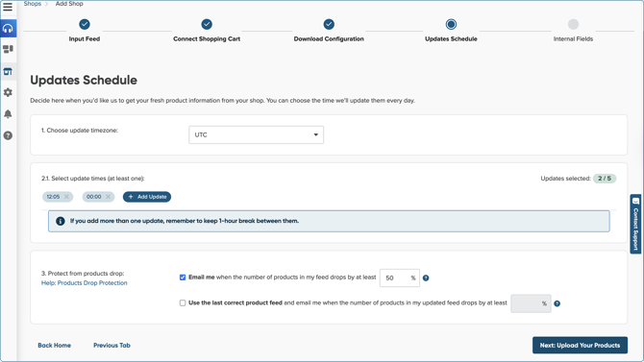Image resolution: width=644 pixels, height=362 pixels.
Task: Click the sidebar help question-mark icon
Action: click(8, 135)
